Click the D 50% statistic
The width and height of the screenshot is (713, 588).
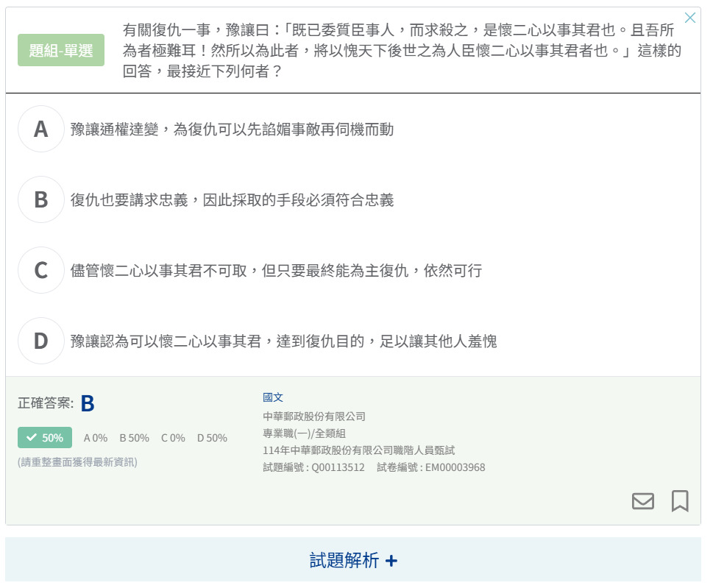212,438
